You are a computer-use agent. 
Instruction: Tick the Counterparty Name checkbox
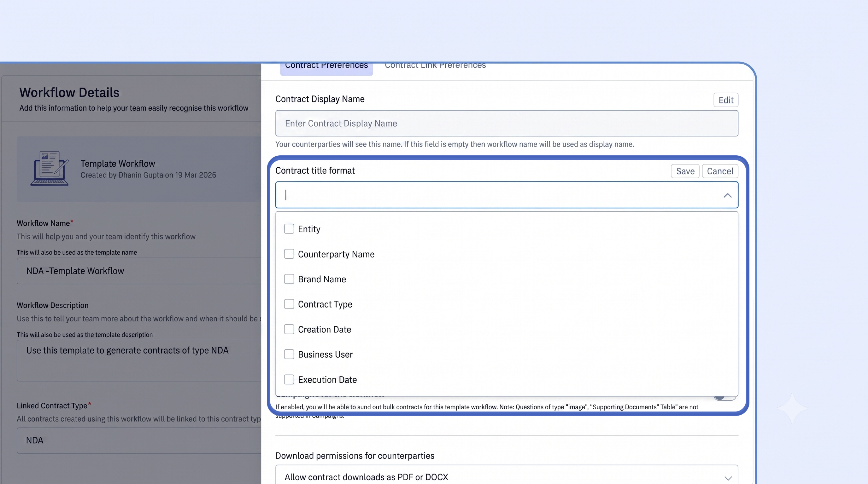pyautogui.click(x=289, y=254)
